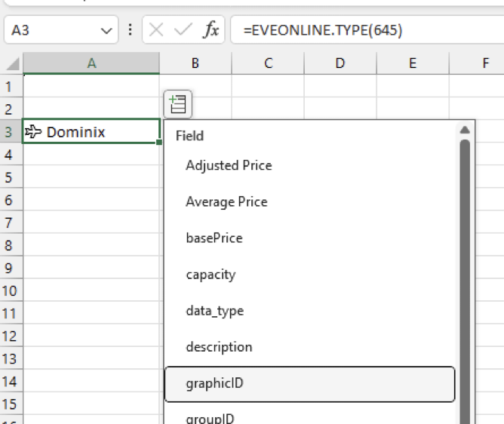Screen dimensions: 504x424
Task: Select row 6 header
Action: (x=11, y=200)
